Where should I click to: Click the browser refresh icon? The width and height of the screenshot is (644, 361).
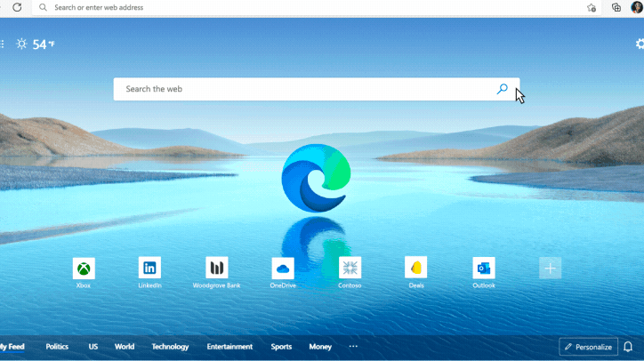[17, 7]
